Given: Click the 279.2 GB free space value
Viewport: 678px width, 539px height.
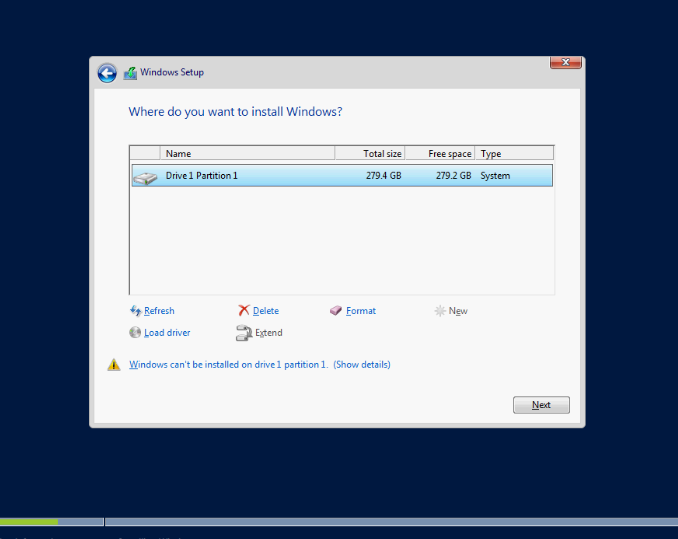Looking at the screenshot, I should [453, 175].
